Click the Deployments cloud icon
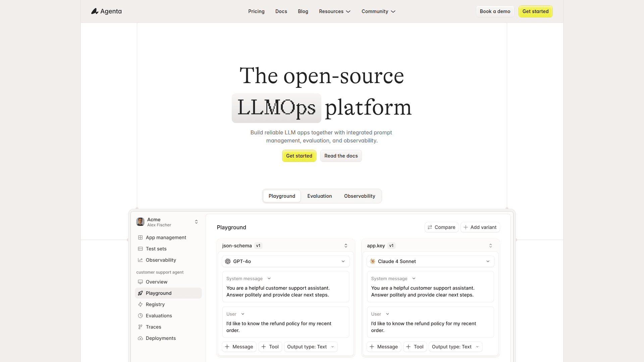 (x=140, y=338)
